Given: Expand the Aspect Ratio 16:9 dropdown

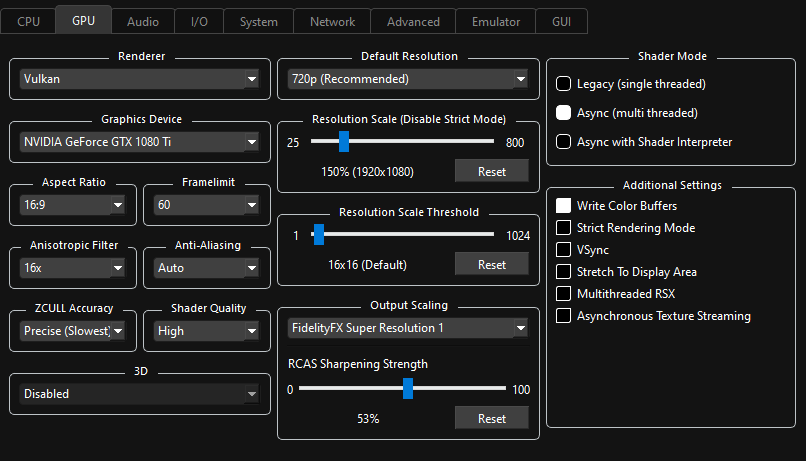Looking at the screenshot, I should pos(72,205).
